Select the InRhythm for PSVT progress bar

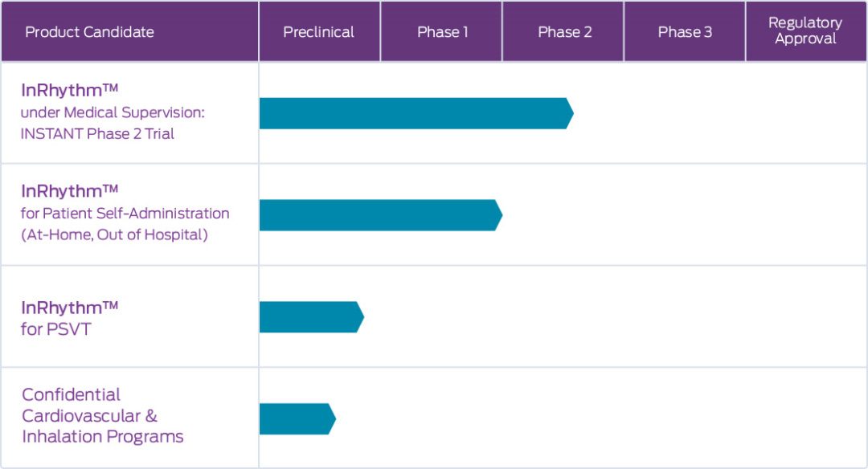tap(312, 317)
